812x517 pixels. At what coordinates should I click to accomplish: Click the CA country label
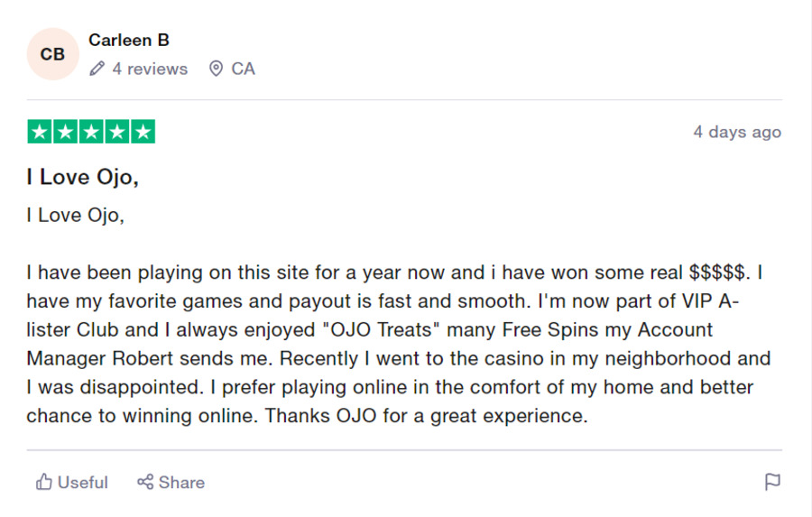pyautogui.click(x=243, y=69)
